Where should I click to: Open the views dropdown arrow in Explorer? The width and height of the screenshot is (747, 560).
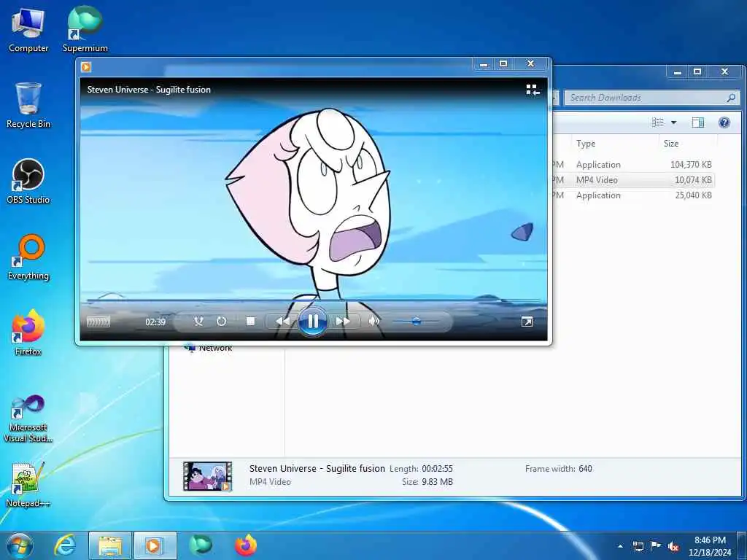tap(673, 122)
